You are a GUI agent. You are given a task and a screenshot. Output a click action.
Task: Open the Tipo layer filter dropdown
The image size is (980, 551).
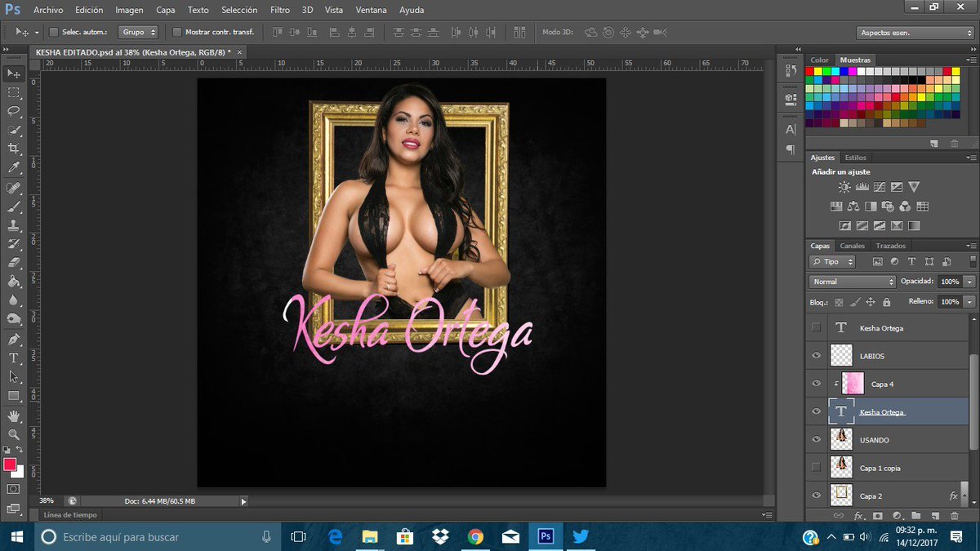(832, 262)
